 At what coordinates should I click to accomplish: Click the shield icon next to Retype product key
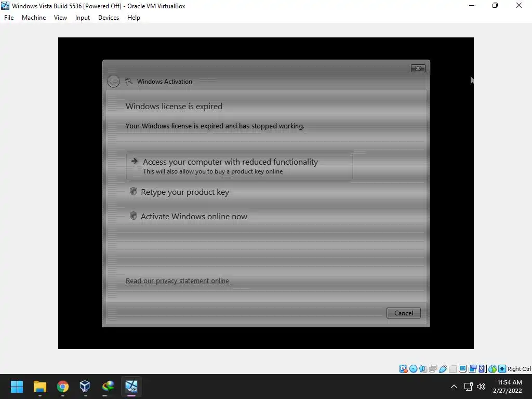point(134,191)
